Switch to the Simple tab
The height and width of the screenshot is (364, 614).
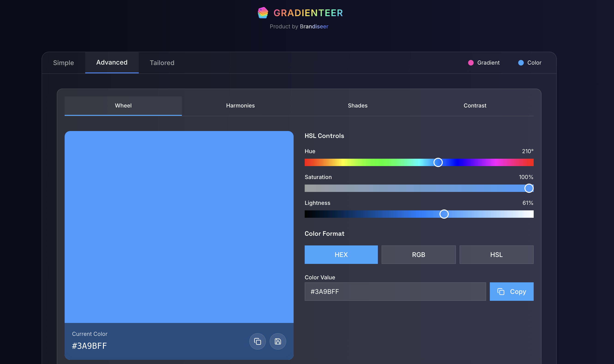[x=63, y=63]
